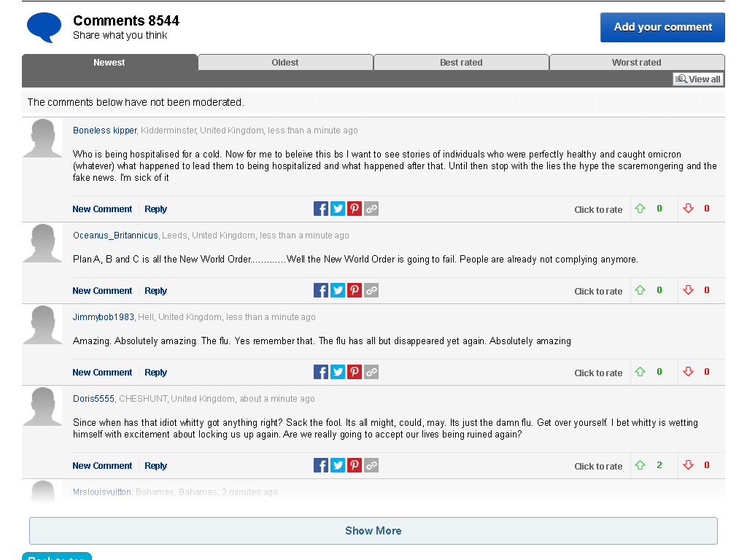Open Doris5555's profile link
The height and width of the screenshot is (560, 747).
[x=93, y=399]
